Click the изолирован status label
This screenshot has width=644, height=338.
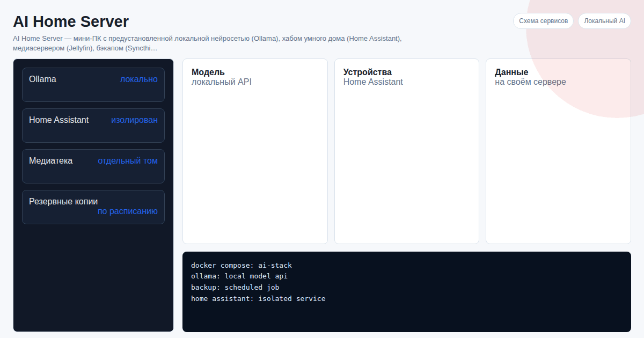(135, 120)
